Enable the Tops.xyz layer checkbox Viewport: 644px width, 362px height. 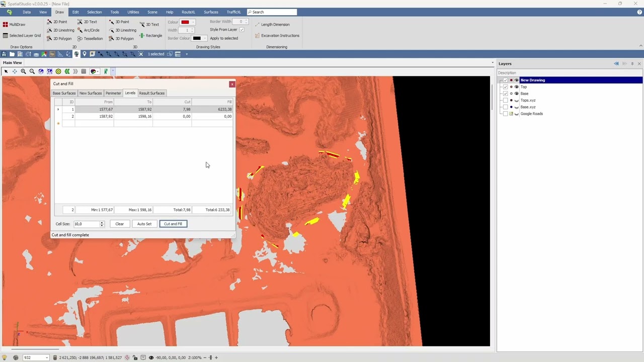tap(506, 100)
